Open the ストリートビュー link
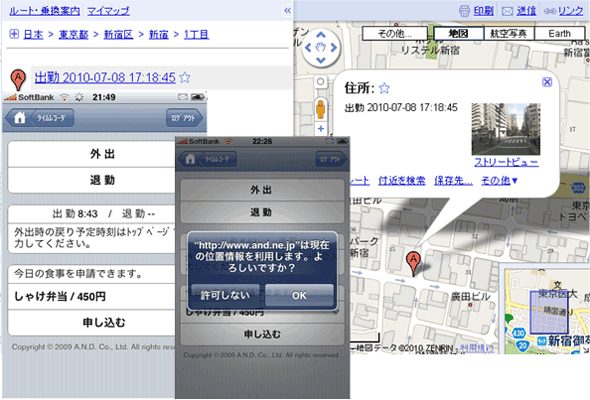Screen dimensions: 590x400 (506, 162)
